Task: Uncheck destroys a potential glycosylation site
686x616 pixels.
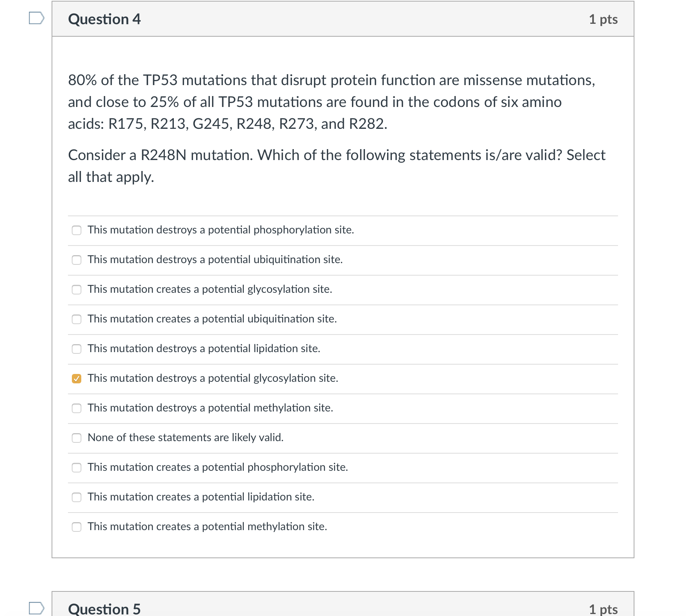Action: click(77, 378)
